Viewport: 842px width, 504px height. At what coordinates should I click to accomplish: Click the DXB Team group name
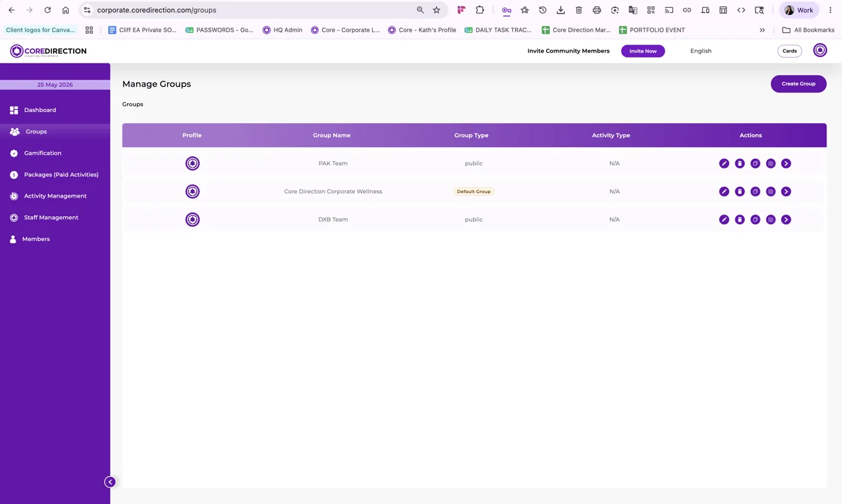[x=333, y=220]
